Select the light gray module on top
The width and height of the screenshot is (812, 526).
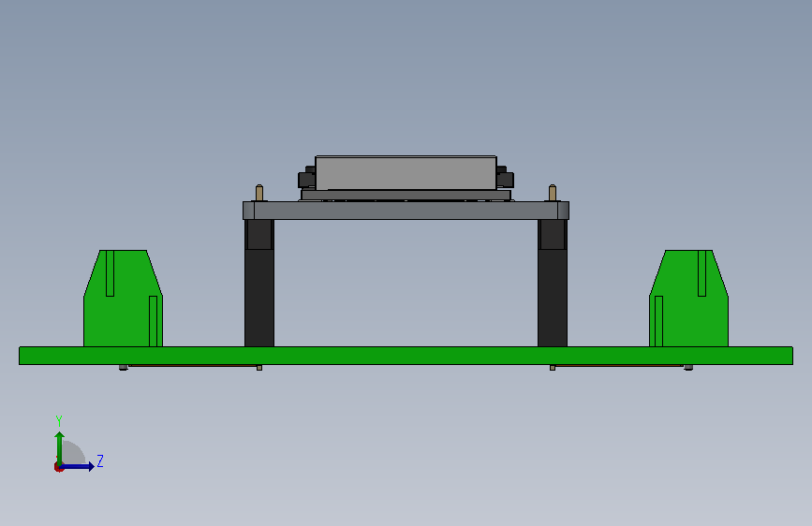[406, 173]
